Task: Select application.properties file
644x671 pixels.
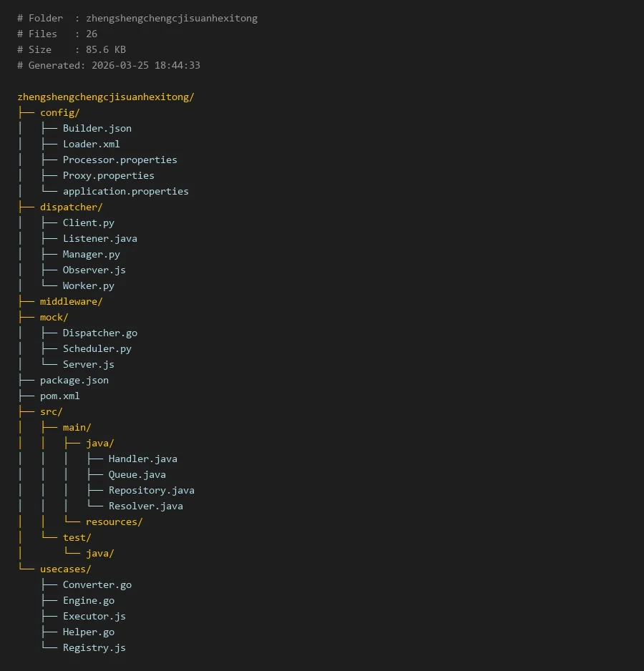Action: point(125,191)
